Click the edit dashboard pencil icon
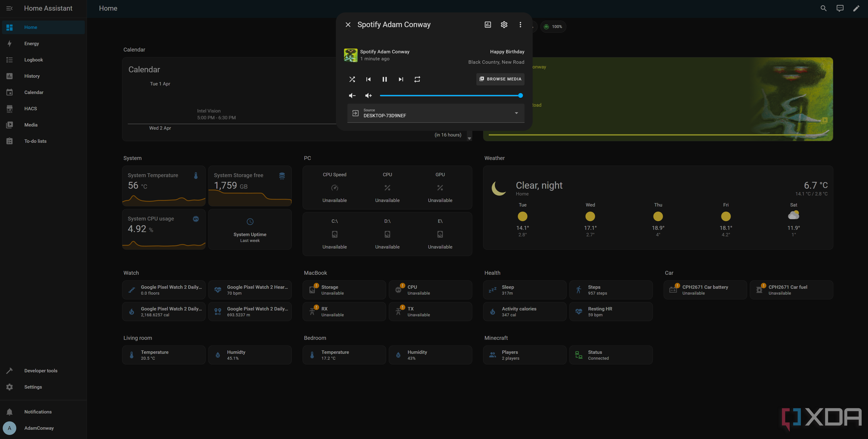 coord(856,8)
